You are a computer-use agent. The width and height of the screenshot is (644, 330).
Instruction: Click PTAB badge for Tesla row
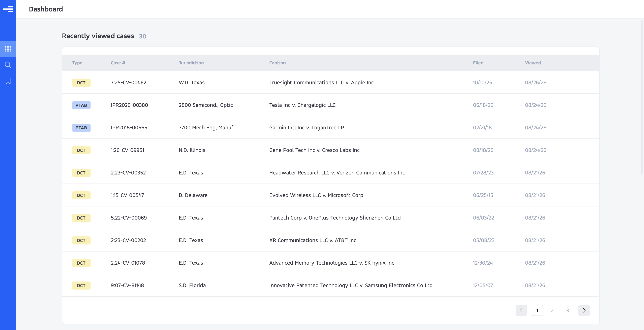pos(81,105)
